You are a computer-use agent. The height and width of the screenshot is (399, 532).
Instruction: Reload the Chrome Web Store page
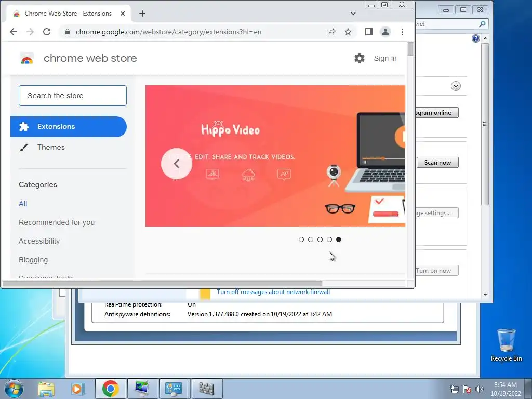coord(47,32)
